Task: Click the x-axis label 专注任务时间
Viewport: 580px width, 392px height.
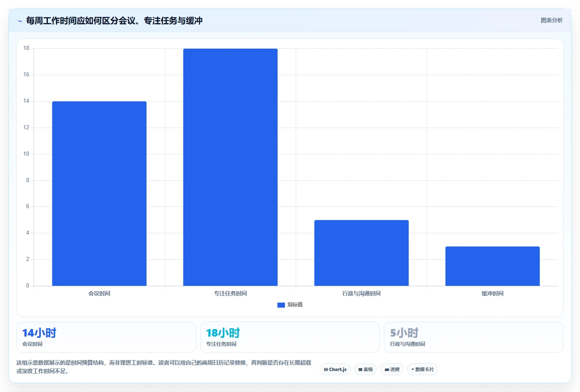Action: point(230,293)
